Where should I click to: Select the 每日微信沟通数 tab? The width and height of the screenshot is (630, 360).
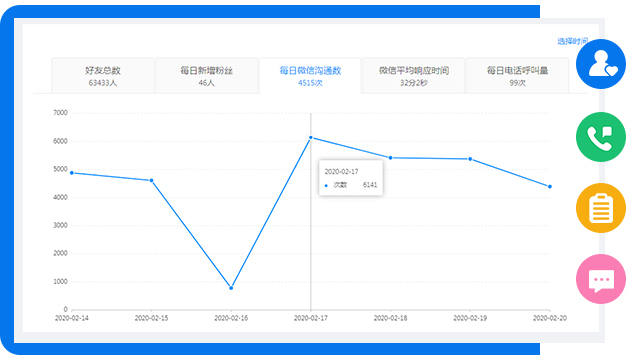tap(310, 76)
